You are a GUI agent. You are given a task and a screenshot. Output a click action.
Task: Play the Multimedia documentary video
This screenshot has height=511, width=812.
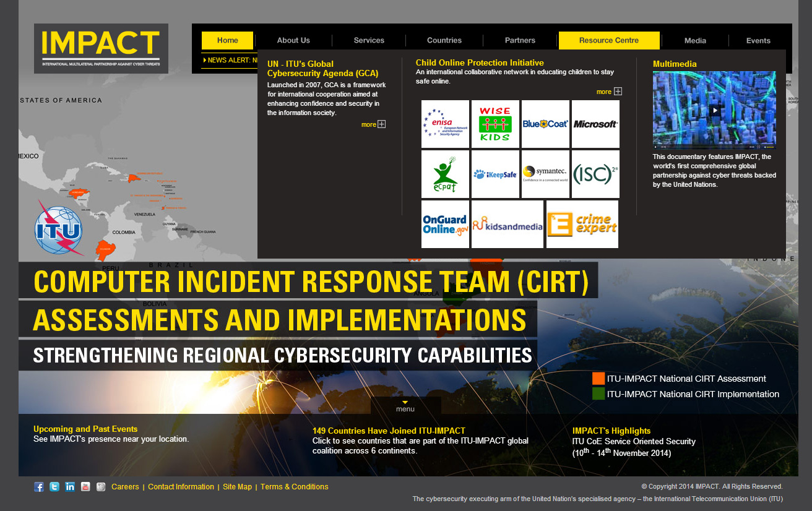click(x=715, y=111)
